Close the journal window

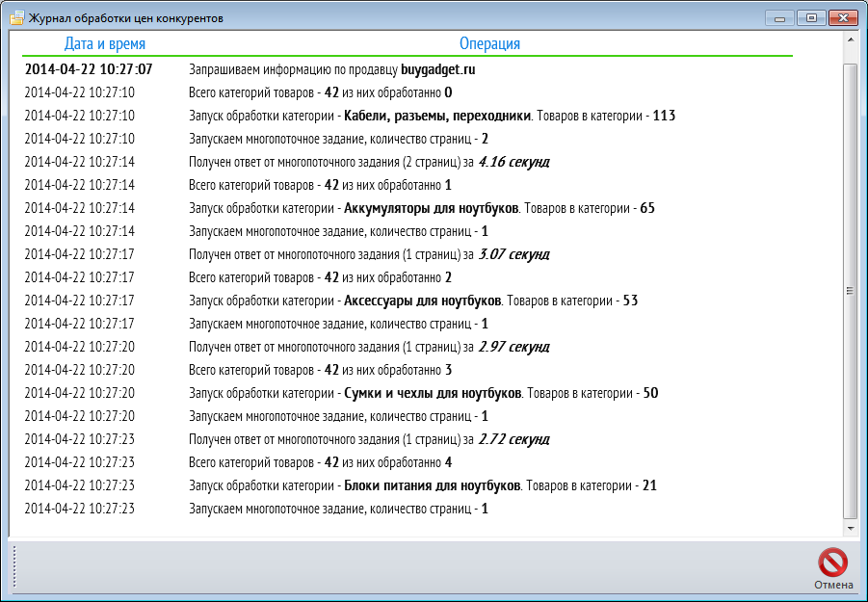pos(843,18)
